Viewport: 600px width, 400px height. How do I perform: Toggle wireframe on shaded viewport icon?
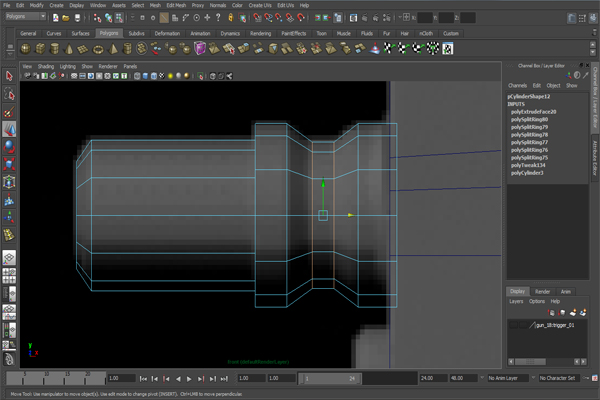point(153,76)
